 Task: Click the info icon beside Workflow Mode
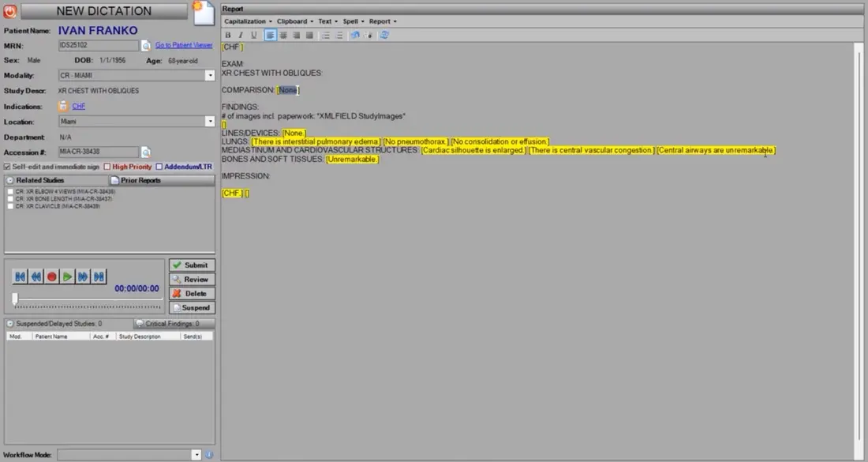pyautogui.click(x=209, y=455)
